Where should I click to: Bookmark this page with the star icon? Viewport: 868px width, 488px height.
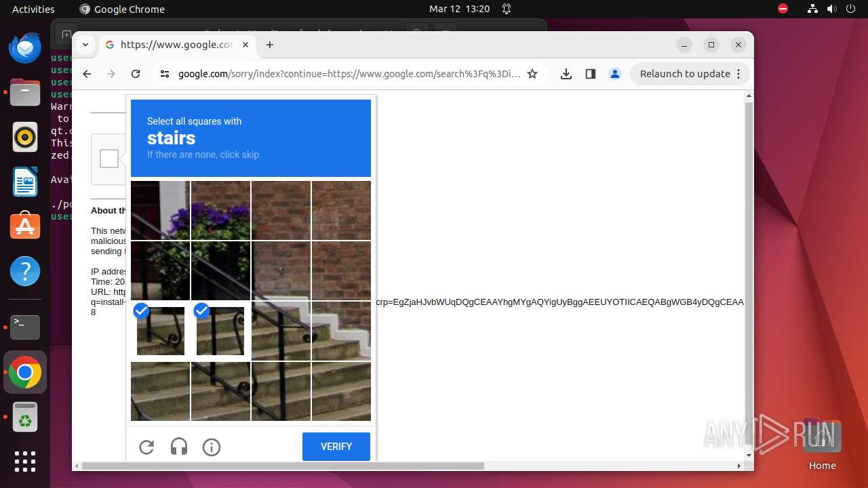532,74
